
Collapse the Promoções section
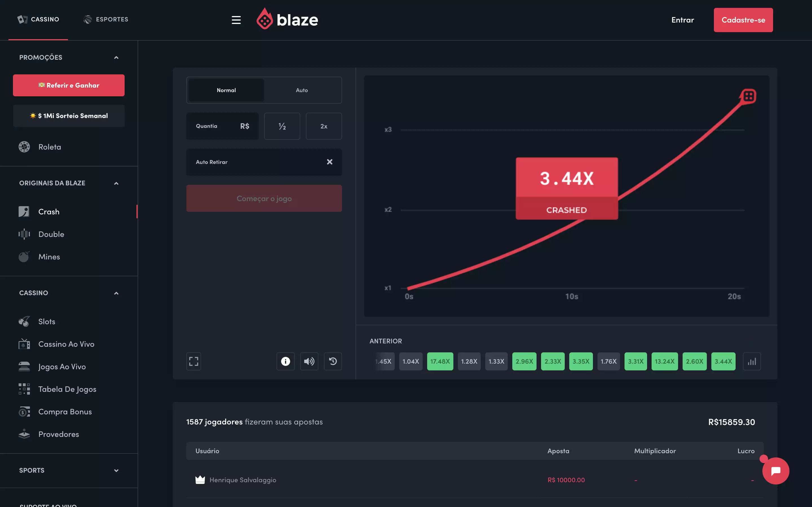(x=116, y=57)
